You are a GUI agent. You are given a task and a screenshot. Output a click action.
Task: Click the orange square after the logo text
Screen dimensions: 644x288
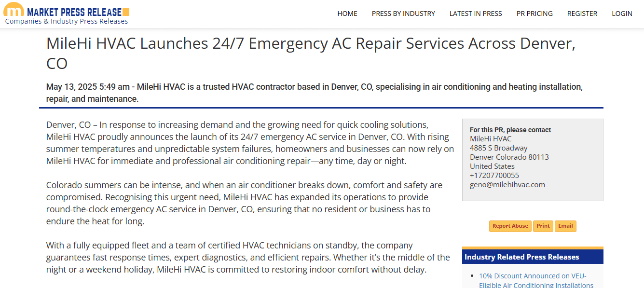pyautogui.click(x=126, y=12)
